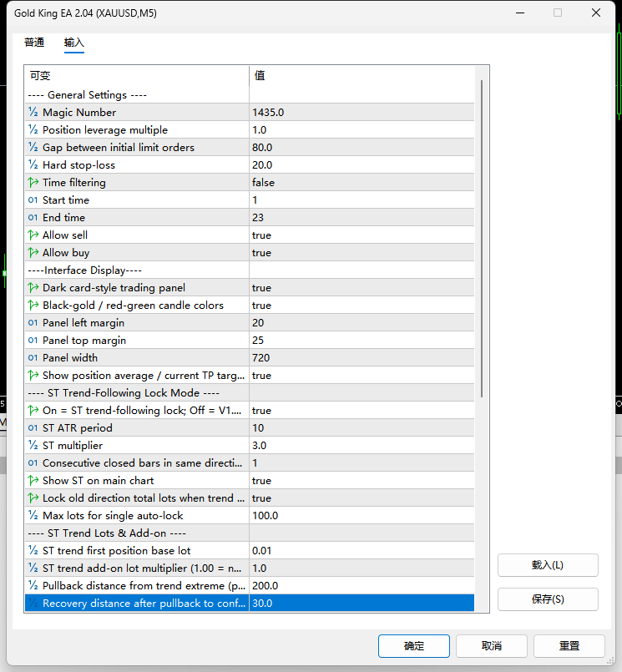
Task: Select the ----Interface Display---- header row
Action: point(250,270)
